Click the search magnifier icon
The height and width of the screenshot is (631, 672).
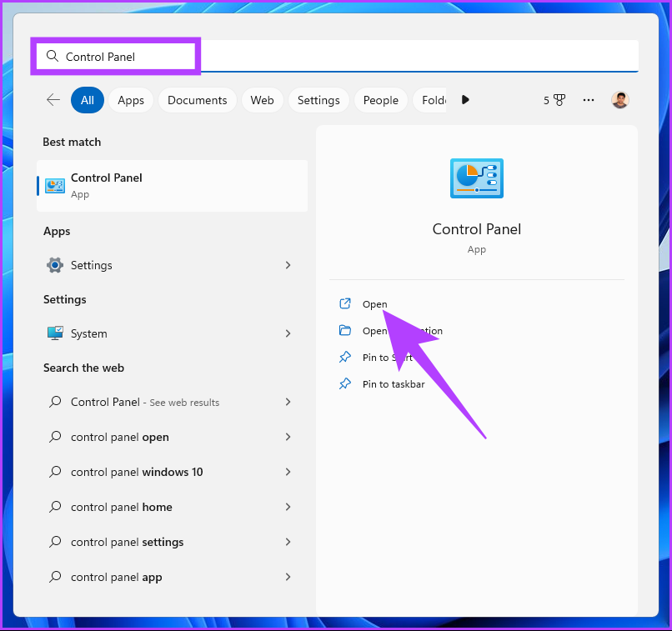[x=53, y=56]
